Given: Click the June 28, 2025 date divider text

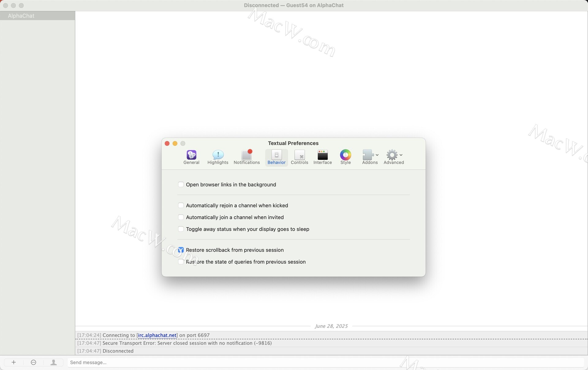Looking at the screenshot, I should coord(331,326).
